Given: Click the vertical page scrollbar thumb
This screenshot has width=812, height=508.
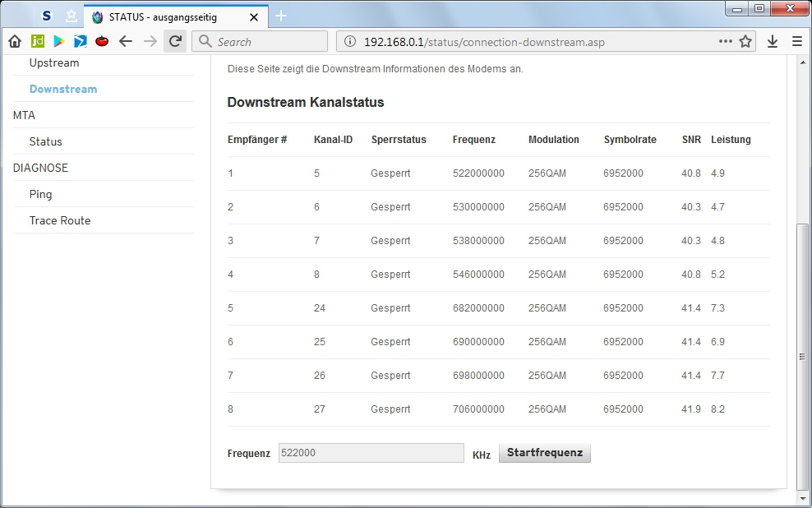Looking at the screenshot, I should point(802,355).
